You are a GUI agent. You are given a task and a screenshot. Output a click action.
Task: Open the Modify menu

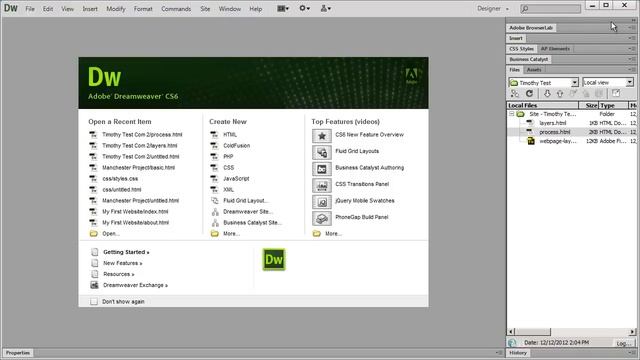[116, 9]
